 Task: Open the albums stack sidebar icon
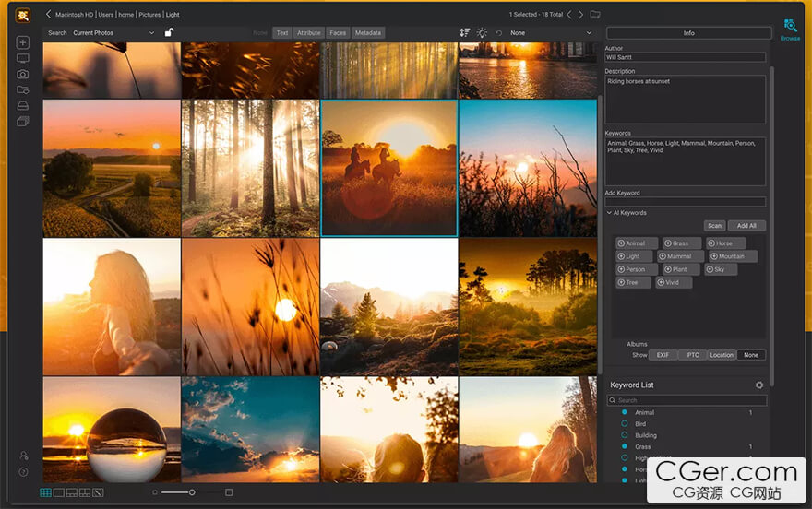[x=23, y=121]
